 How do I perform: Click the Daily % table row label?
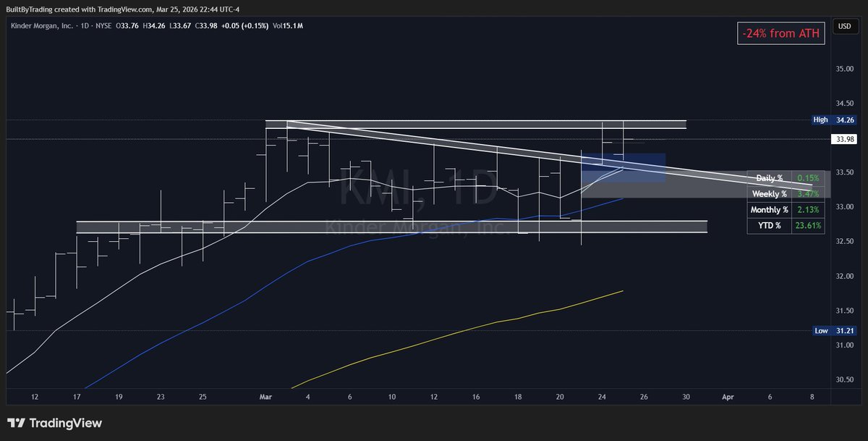pos(770,177)
